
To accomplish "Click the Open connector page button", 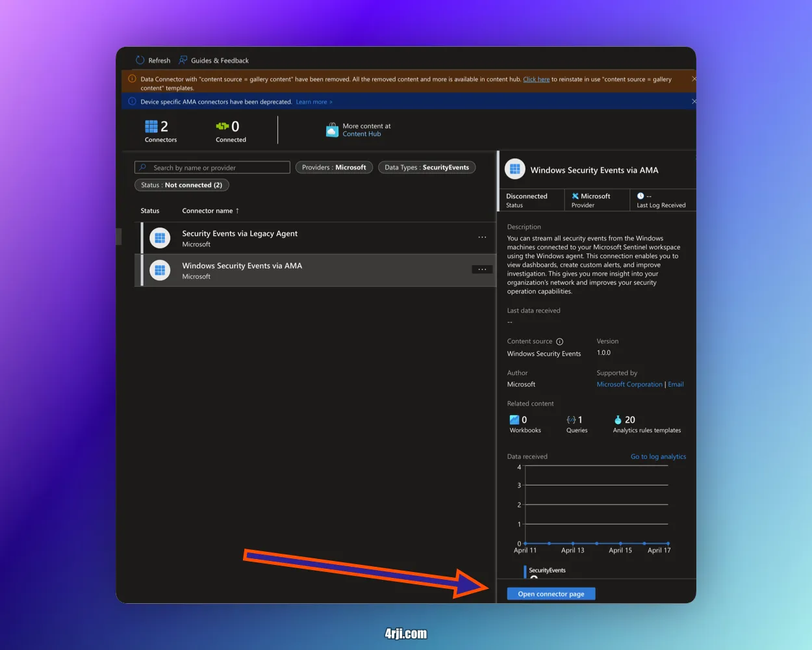I will click(550, 593).
